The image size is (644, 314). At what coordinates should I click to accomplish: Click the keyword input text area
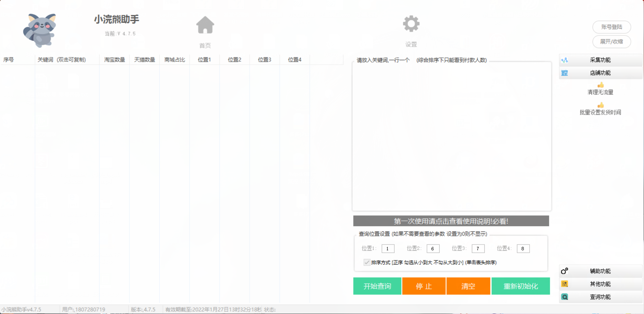(x=452, y=138)
